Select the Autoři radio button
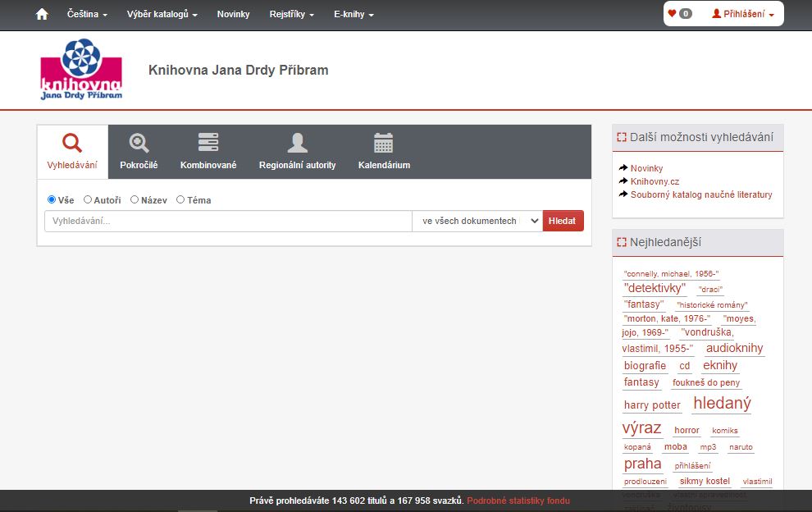The width and height of the screenshot is (812, 512). point(88,199)
